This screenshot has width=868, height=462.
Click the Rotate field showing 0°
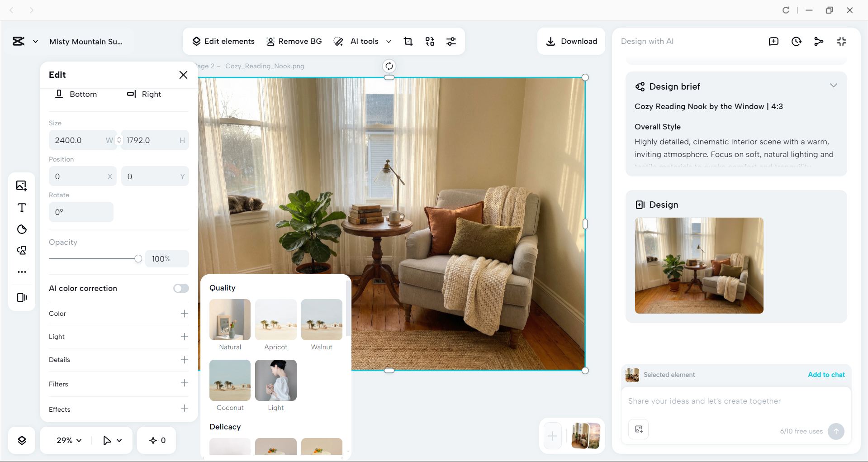point(81,212)
